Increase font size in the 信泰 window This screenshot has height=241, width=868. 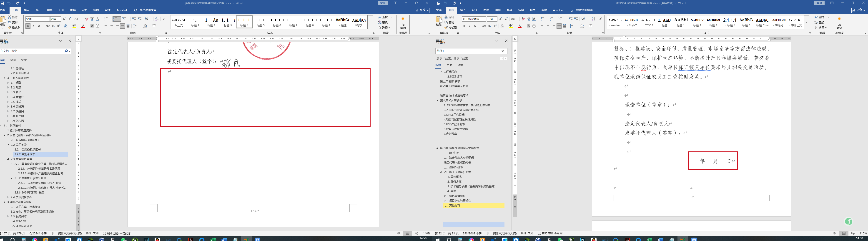click(x=64, y=19)
